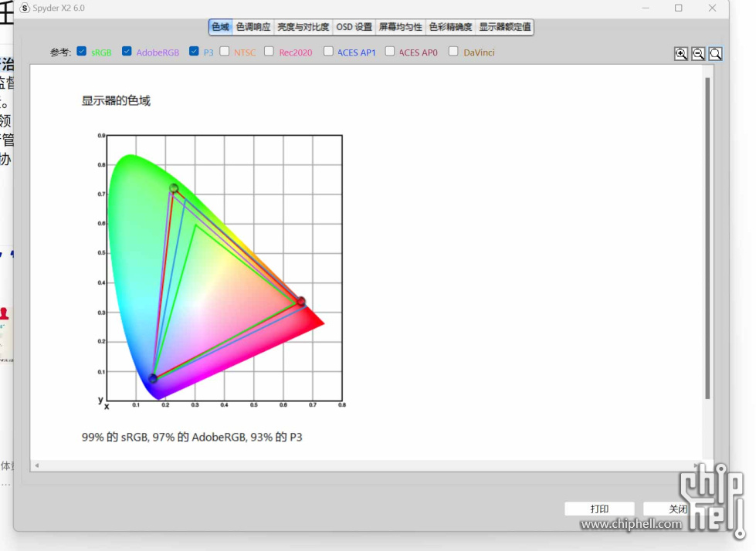This screenshot has width=756, height=551.
Task: Go to the 屏幕均匀性 tab
Action: tap(400, 27)
